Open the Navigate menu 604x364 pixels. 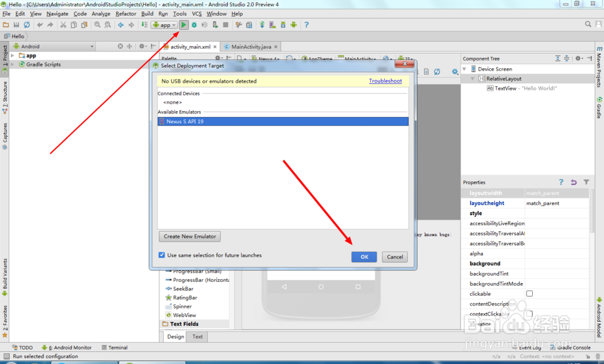click(x=57, y=13)
